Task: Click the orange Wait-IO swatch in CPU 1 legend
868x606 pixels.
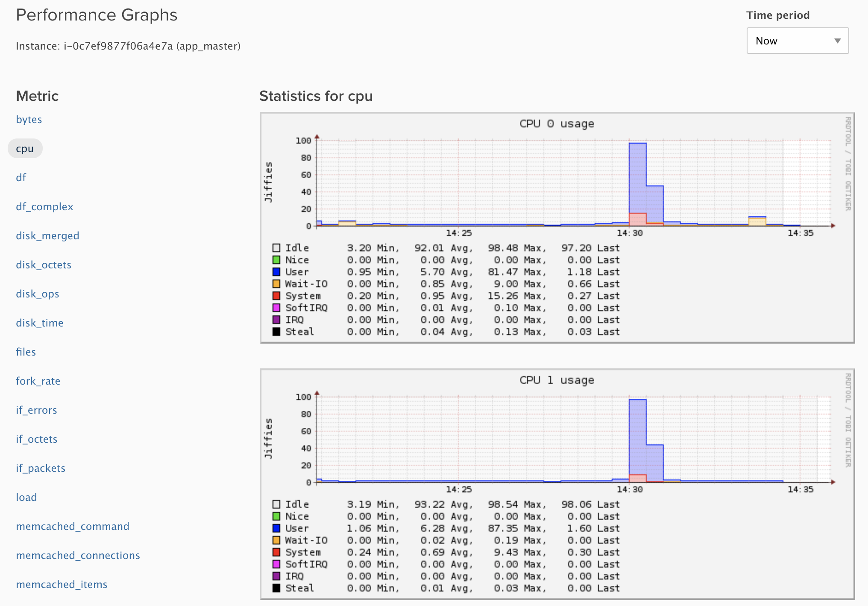Action: point(276,540)
